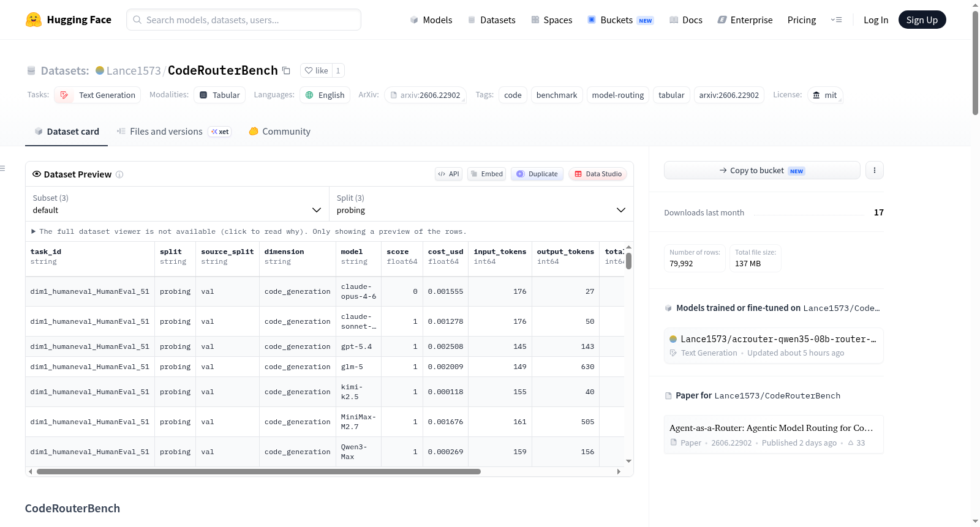Click the left-edge table of contents icon
This screenshot has width=980, height=527.
[x=2, y=168]
